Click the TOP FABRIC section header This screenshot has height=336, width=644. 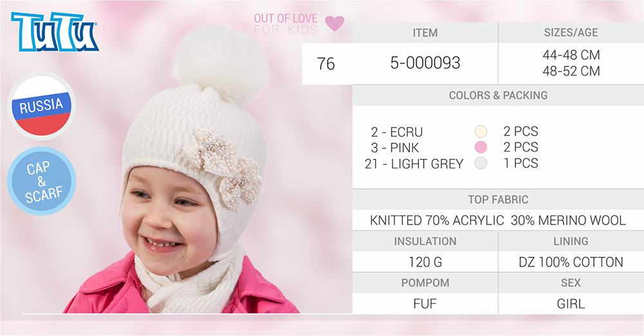tap(498, 200)
